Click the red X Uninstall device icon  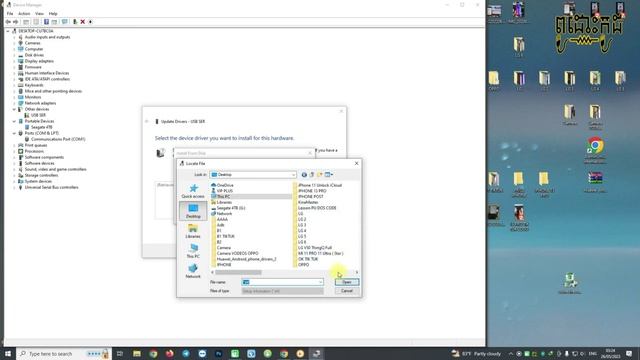pos(82,22)
